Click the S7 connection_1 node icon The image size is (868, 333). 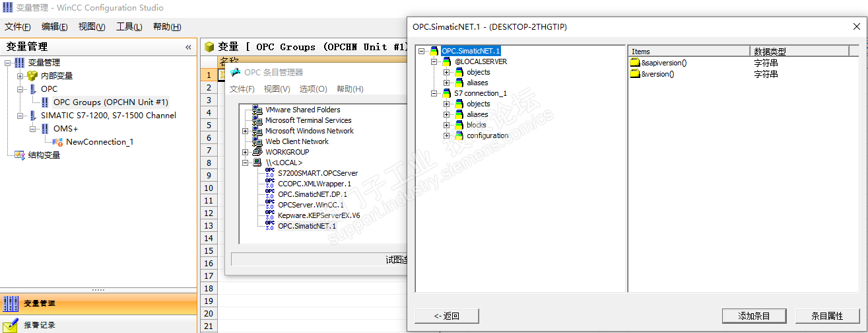[x=447, y=93]
